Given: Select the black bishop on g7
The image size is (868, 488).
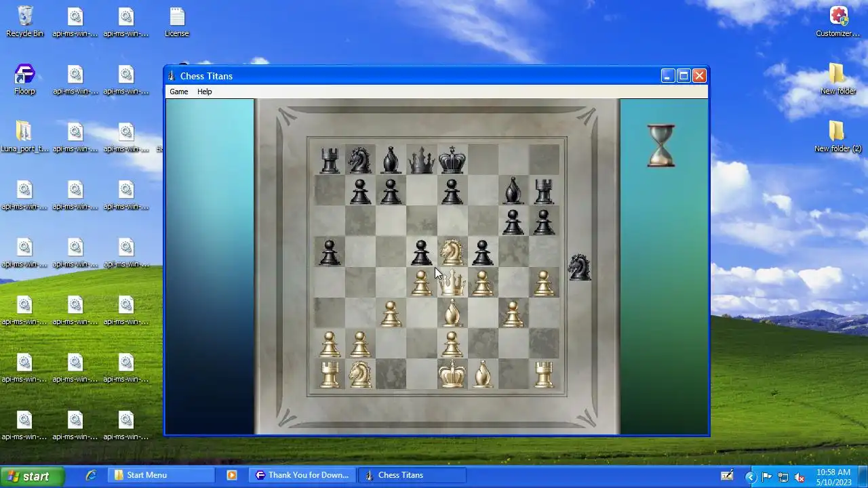Looking at the screenshot, I should click(513, 191).
